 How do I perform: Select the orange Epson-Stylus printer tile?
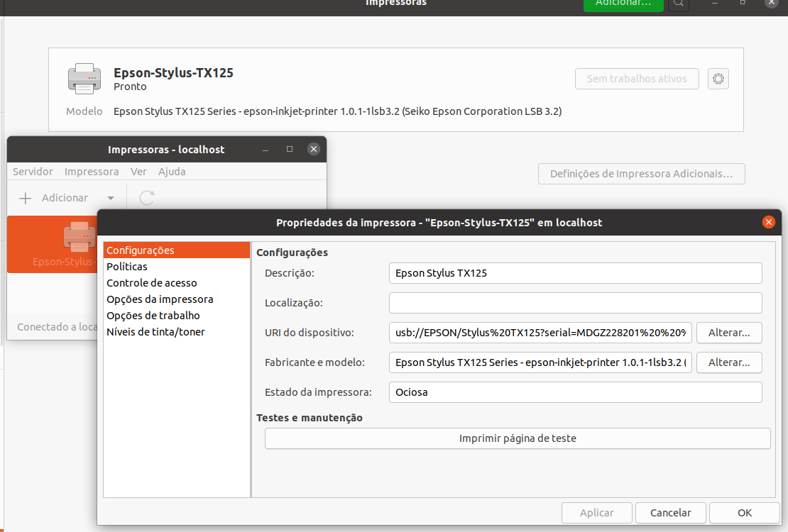pyautogui.click(x=53, y=245)
